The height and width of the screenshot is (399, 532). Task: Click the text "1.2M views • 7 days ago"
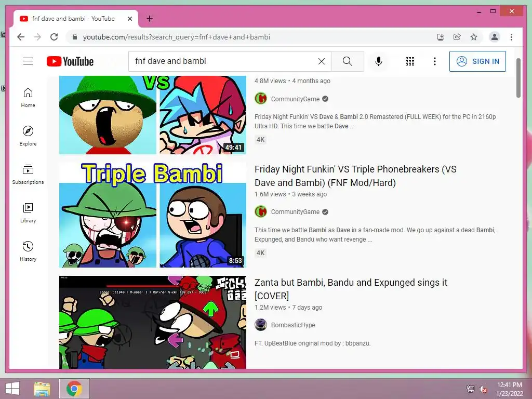(x=288, y=308)
